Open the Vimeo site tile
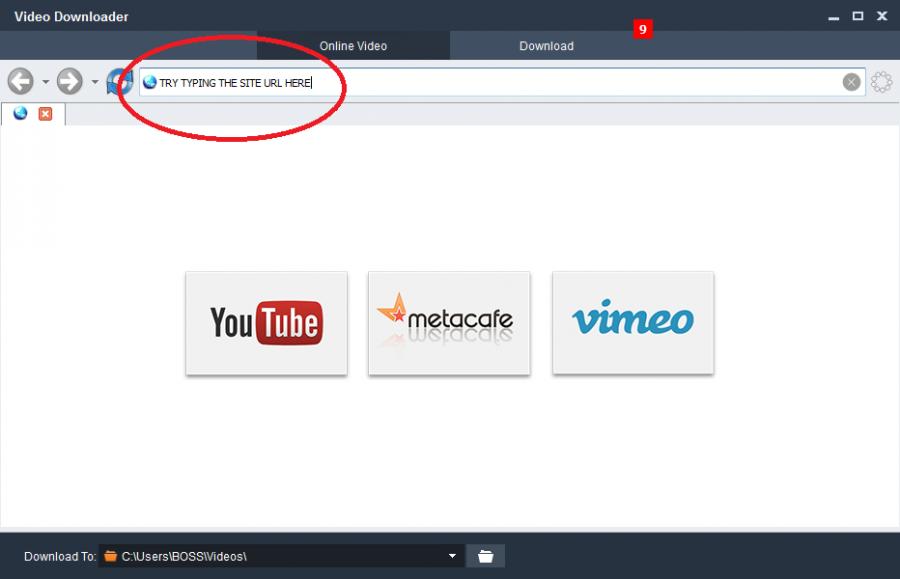900x579 pixels. tap(633, 323)
